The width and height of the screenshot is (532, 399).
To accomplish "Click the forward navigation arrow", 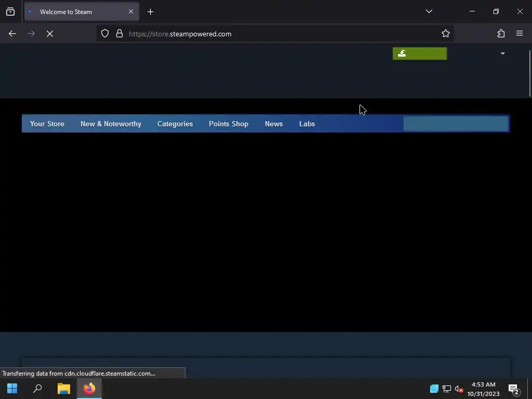I will (x=31, y=34).
